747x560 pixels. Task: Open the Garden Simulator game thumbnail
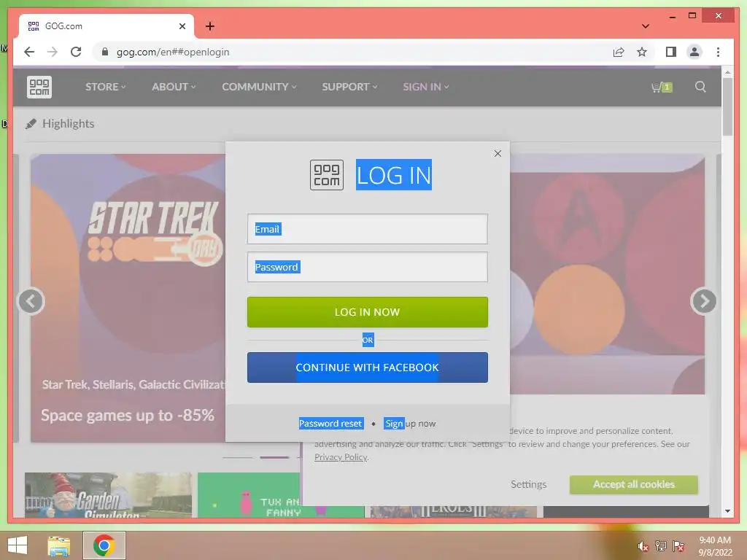click(108, 495)
